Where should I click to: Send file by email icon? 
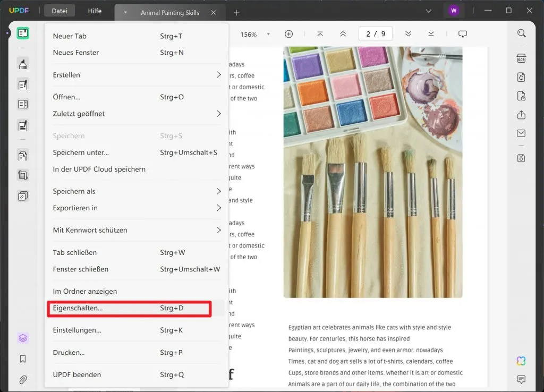tap(521, 133)
